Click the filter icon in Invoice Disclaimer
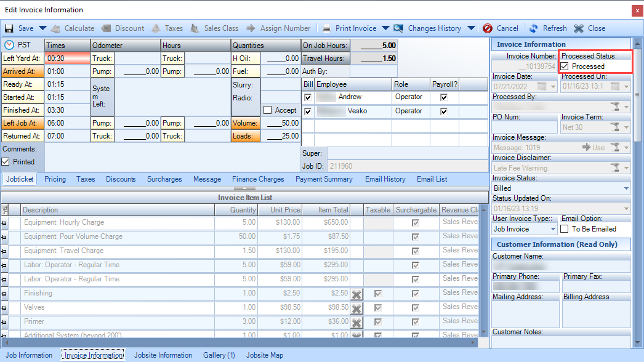This screenshot has height=362, width=644. click(x=615, y=167)
